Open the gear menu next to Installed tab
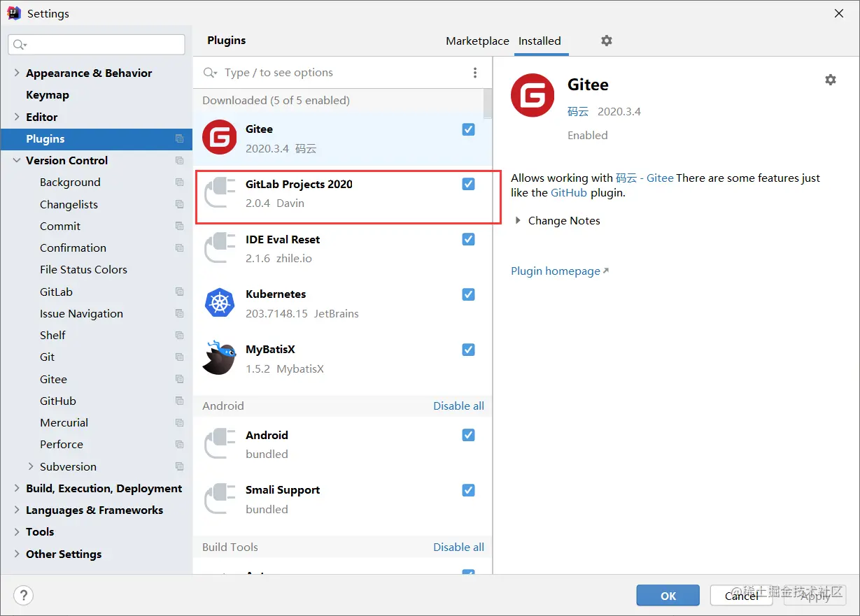 (607, 41)
